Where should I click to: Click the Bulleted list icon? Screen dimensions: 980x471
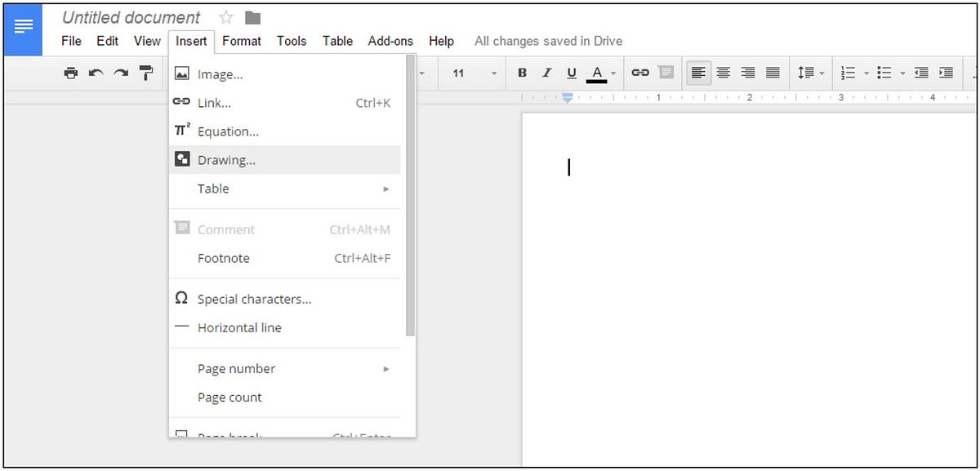click(884, 73)
